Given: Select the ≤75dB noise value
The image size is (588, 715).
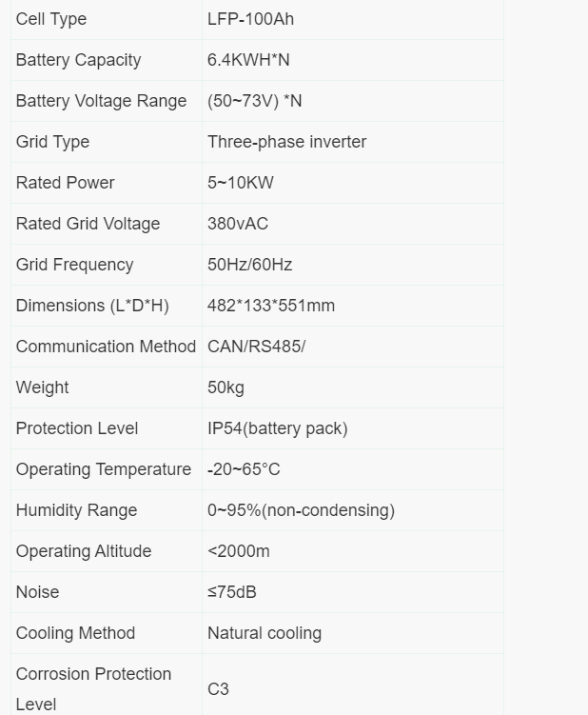Looking at the screenshot, I should coord(231,592).
